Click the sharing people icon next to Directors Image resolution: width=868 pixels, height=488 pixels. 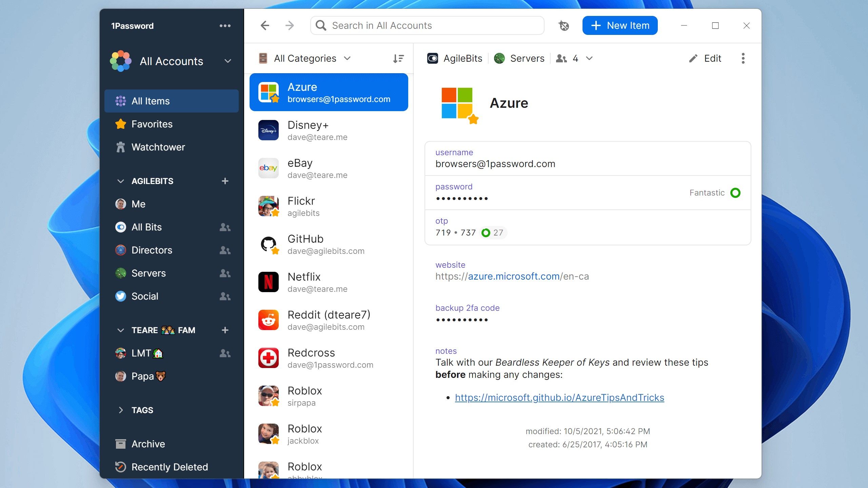[225, 250]
